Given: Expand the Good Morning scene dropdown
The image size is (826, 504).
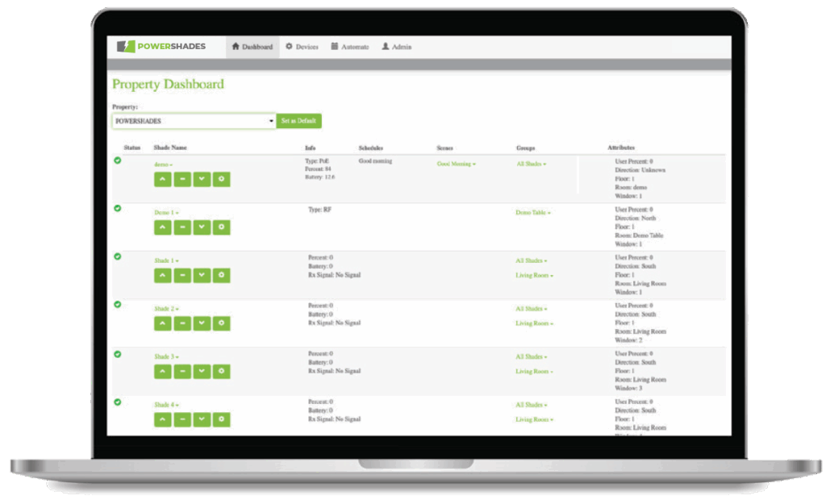Looking at the screenshot, I should tap(456, 164).
